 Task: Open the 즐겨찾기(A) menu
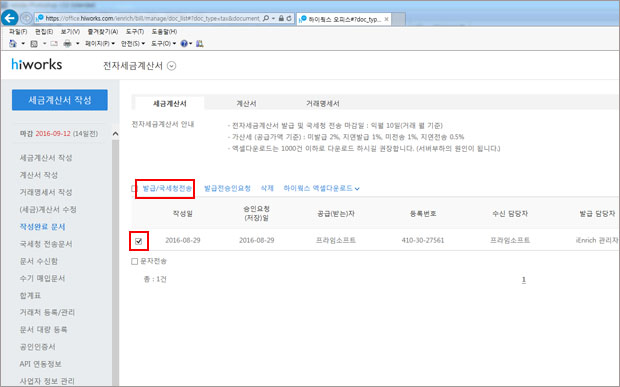point(103,32)
